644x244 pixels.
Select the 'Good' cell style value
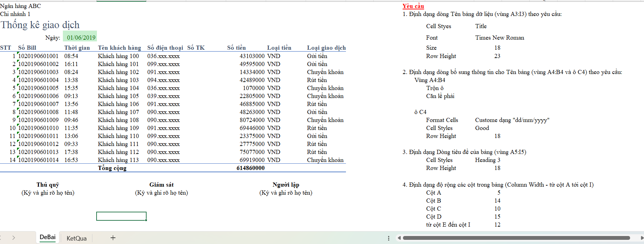coord(482,128)
